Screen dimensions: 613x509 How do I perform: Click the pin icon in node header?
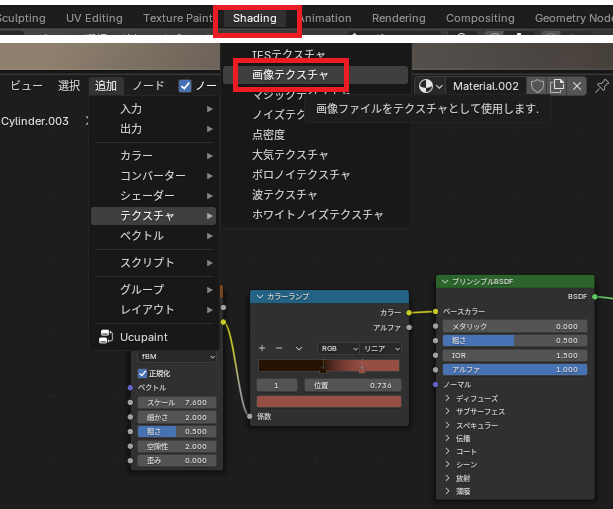pos(601,86)
